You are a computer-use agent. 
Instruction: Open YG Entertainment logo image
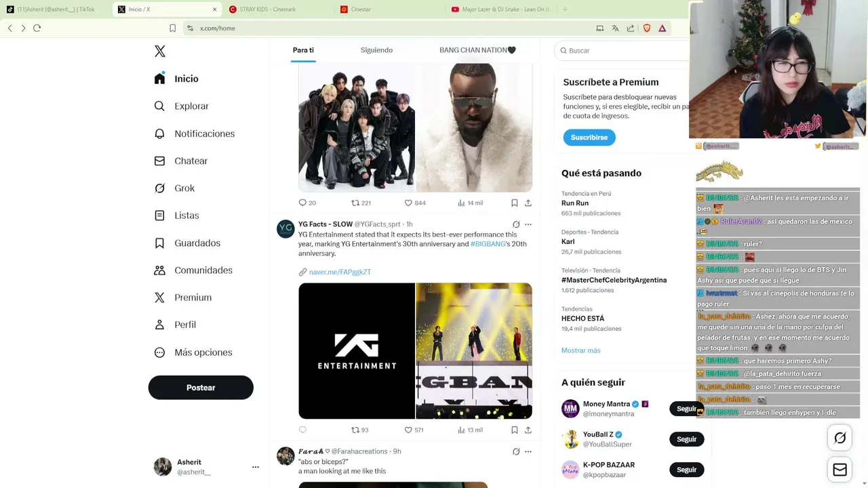pos(357,351)
